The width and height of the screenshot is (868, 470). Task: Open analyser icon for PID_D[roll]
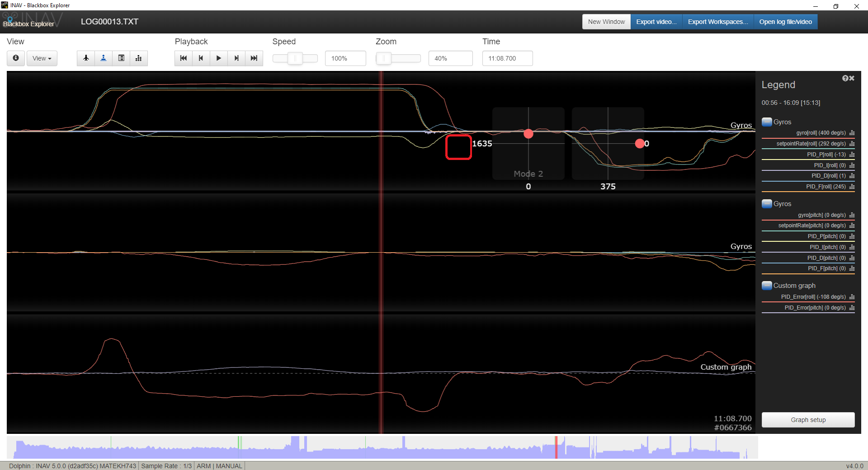tap(852, 176)
